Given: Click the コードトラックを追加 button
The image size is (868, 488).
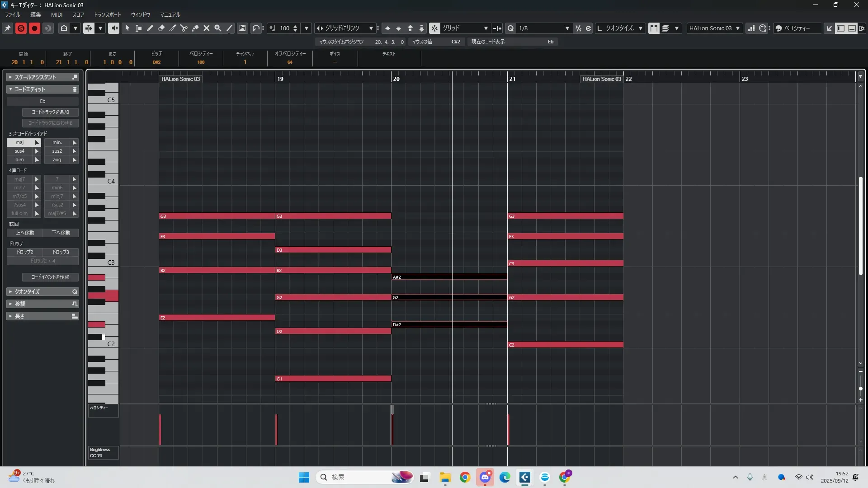Looking at the screenshot, I should coord(50,112).
